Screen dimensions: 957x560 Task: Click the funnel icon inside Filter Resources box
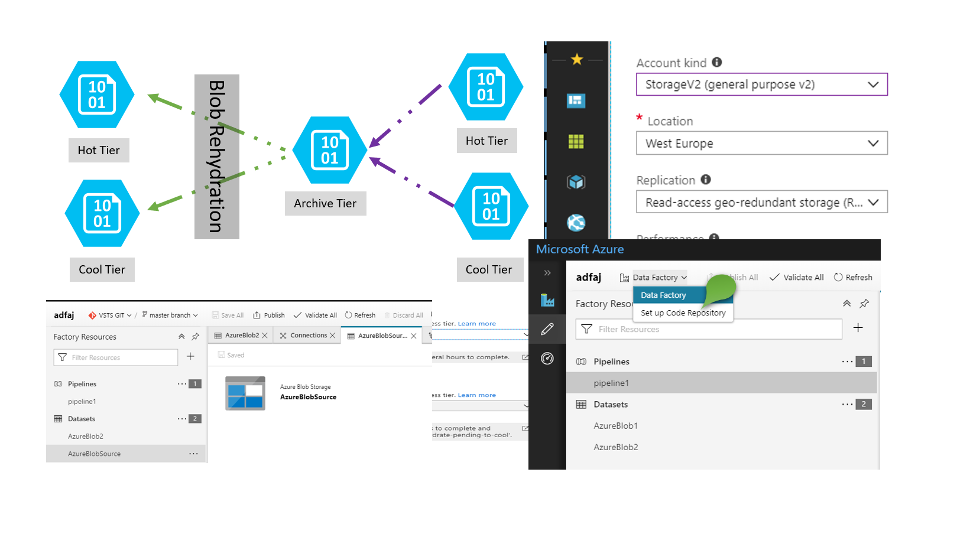click(586, 329)
